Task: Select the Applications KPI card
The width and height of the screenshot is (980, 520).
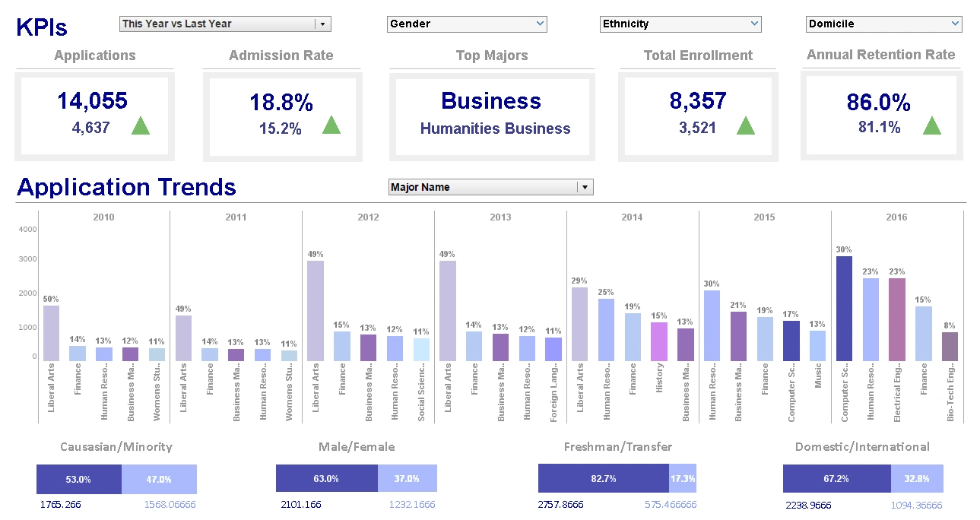Action: [x=94, y=116]
